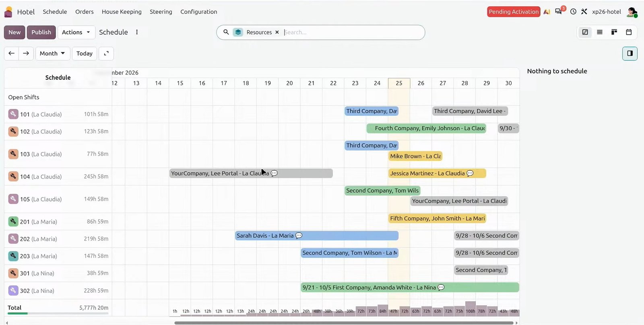The width and height of the screenshot is (644, 325).
Task: Expand Gantt chart to full view
Action: tap(106, 53)
